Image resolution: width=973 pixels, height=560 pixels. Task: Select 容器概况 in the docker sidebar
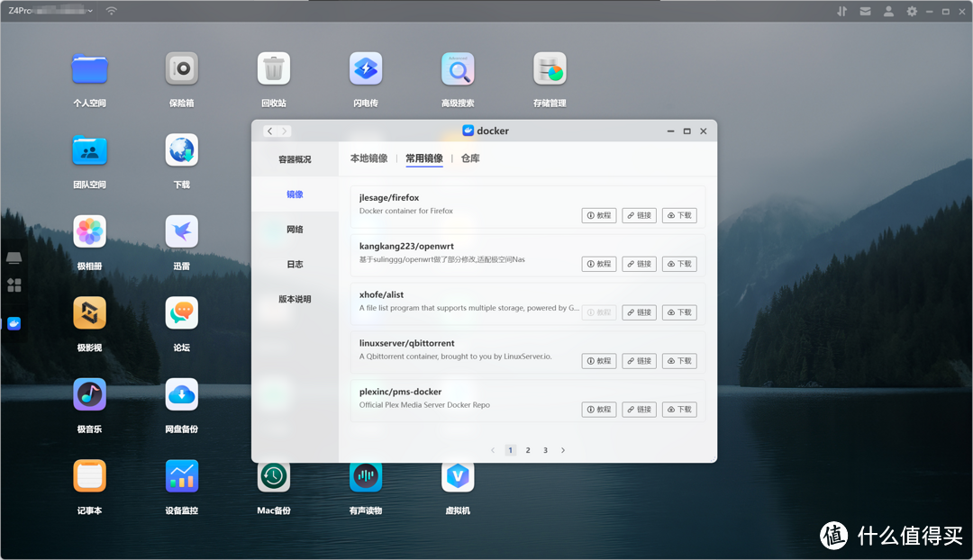pos(295,159)
